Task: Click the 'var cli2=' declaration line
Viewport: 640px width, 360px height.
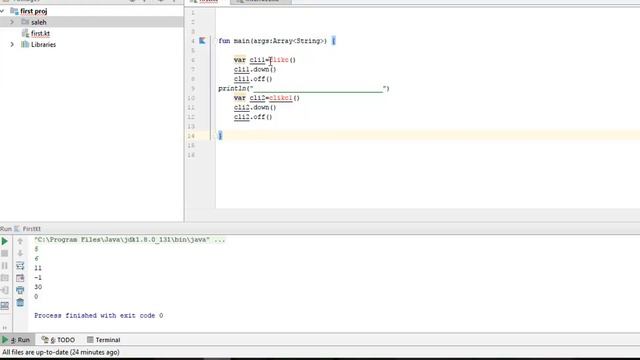Action: click(267, 98)
